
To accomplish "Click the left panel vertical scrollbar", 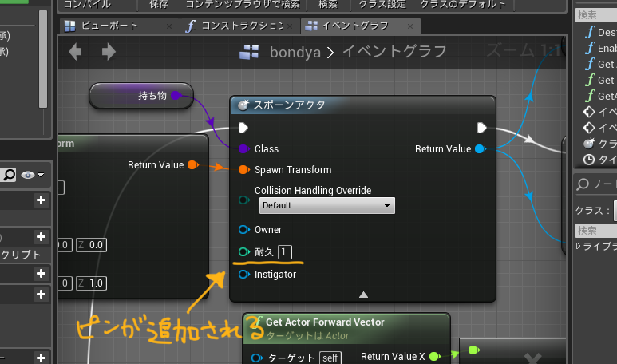I will (43, 59).
